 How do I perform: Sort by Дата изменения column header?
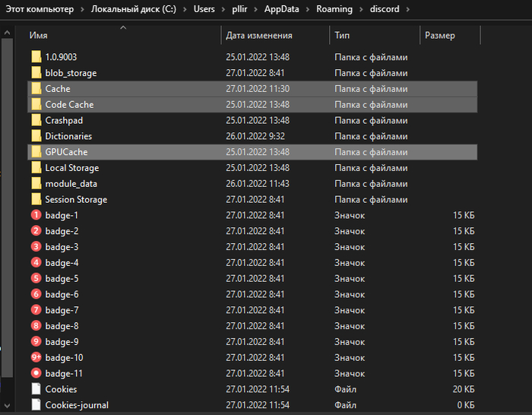point(258,36)
